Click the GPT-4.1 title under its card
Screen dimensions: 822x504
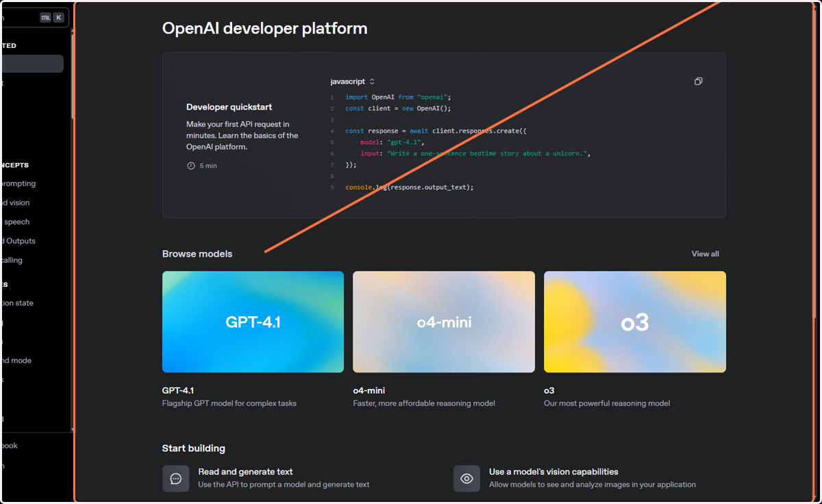tap(178, 390)
